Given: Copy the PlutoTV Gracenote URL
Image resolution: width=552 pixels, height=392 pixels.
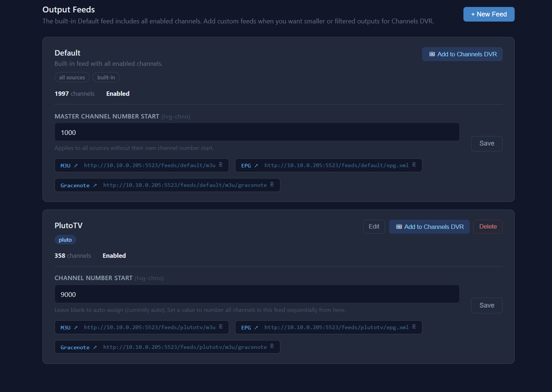Looking at the screenshot, I should point(272,347).
